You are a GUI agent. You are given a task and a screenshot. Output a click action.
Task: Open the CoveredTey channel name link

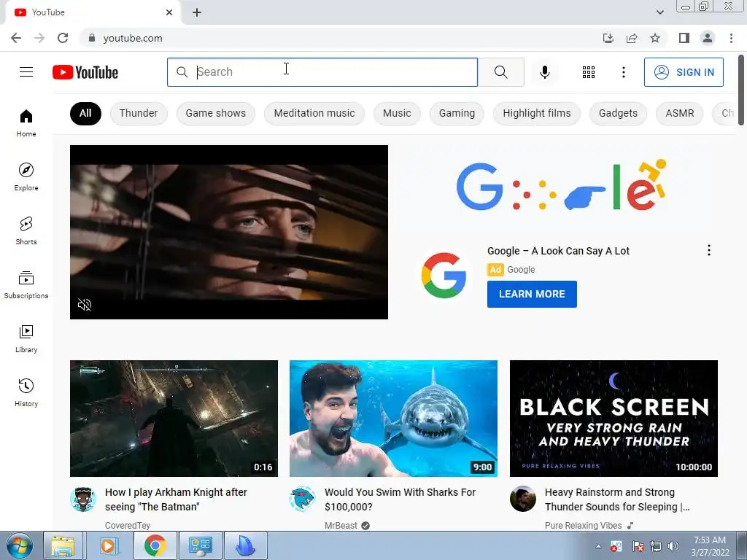(x=128, y=525)
